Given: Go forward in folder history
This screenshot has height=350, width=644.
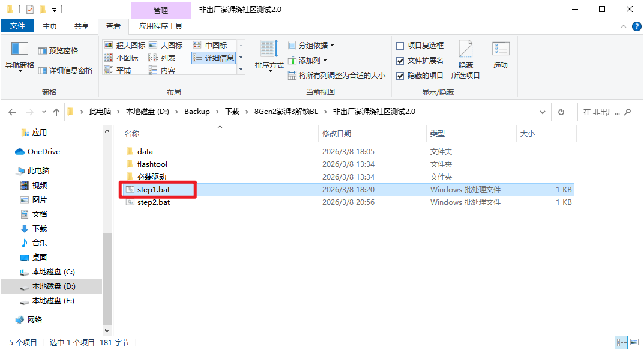Looking at the screenshot, I should (x=29, y=112).
